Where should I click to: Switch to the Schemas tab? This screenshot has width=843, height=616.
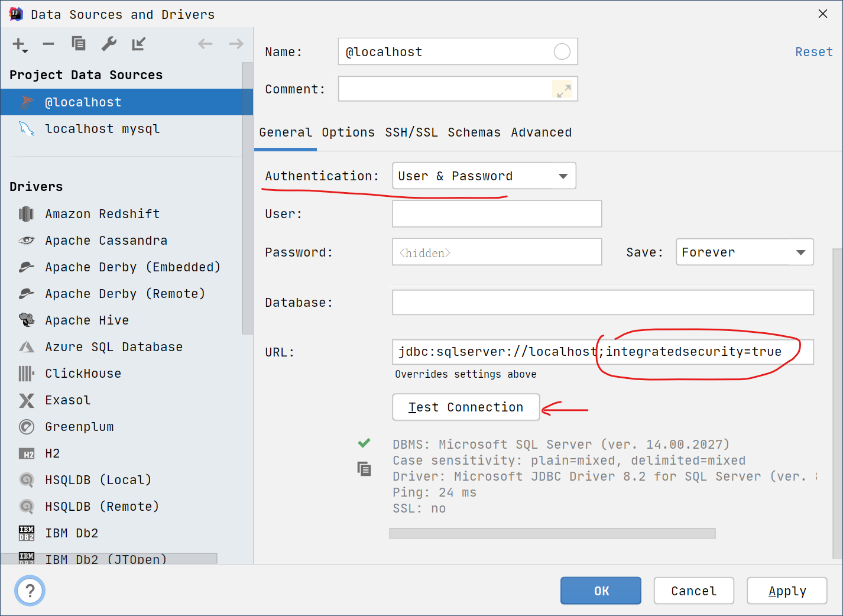(x=474, y=132)
